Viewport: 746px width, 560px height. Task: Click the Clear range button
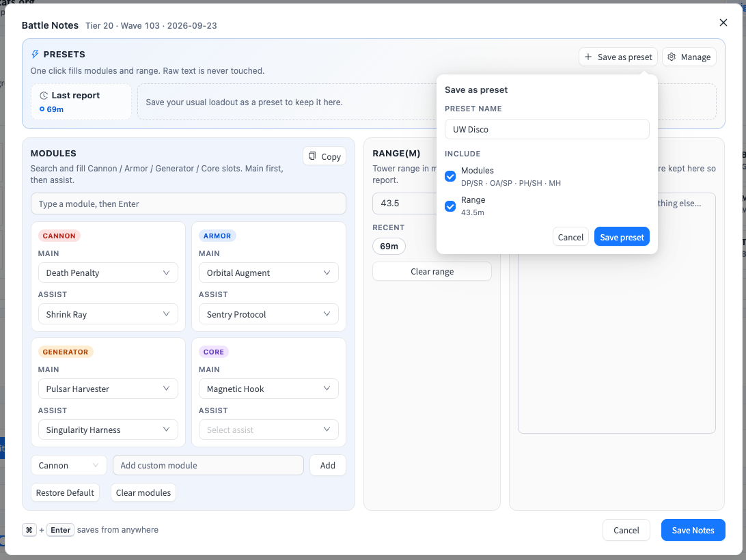432,271
